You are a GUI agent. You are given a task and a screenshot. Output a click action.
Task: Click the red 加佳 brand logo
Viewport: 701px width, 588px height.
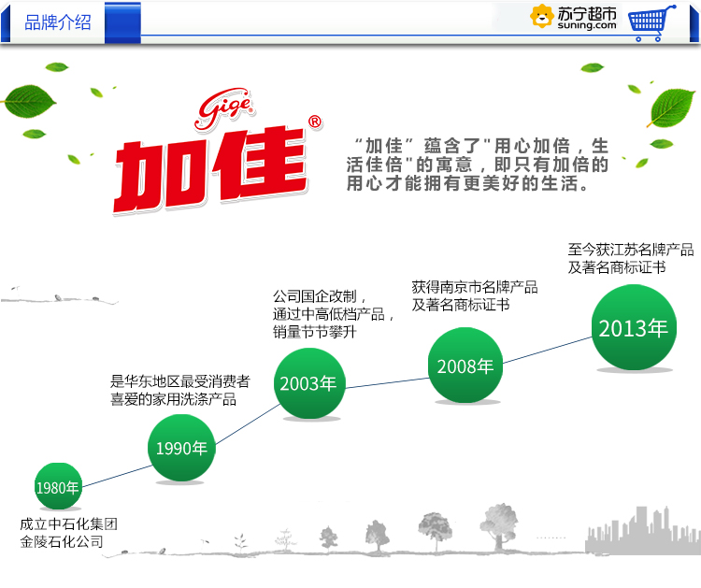coord(210,169)
